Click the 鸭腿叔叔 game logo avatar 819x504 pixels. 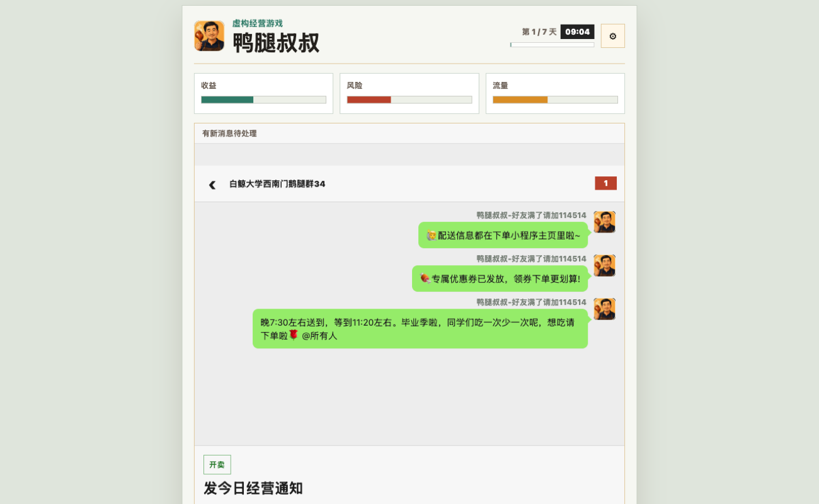(209, 36)
